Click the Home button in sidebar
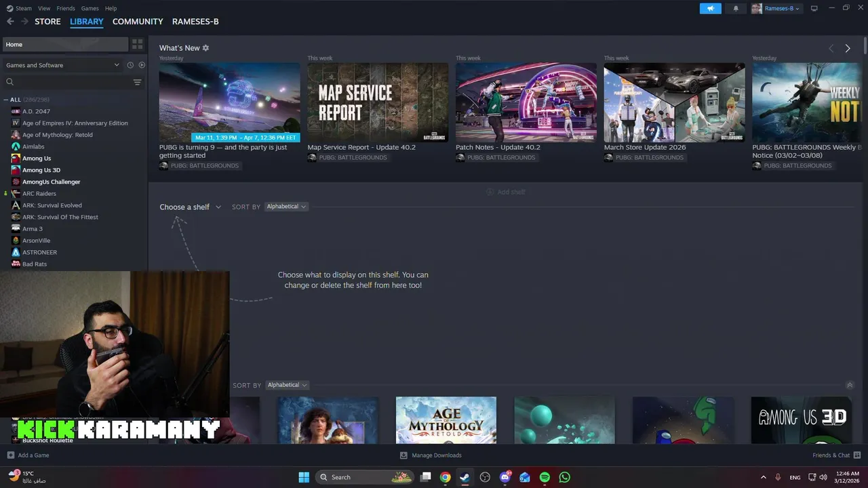This screenshot has height=488, width=868. coord(65,44)
